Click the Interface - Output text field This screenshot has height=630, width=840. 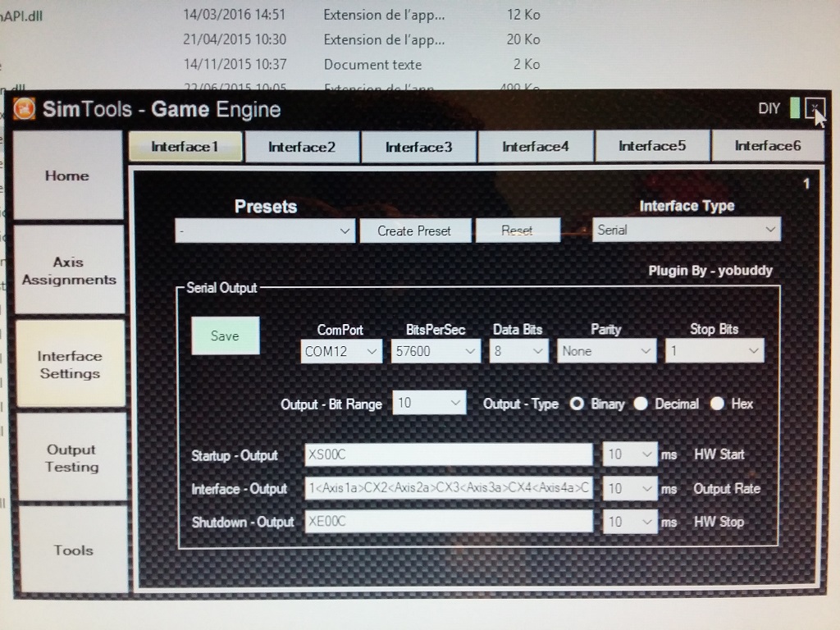(x=449, y=488)
